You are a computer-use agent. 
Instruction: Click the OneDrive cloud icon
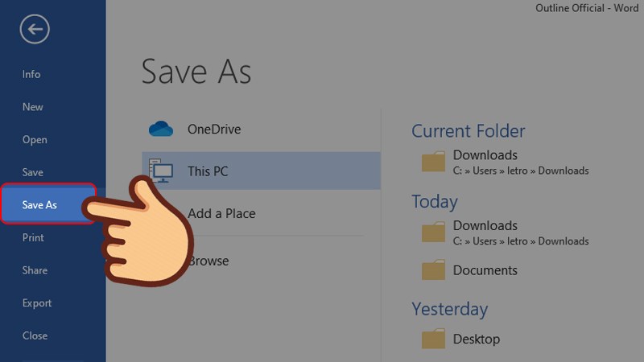161,129
